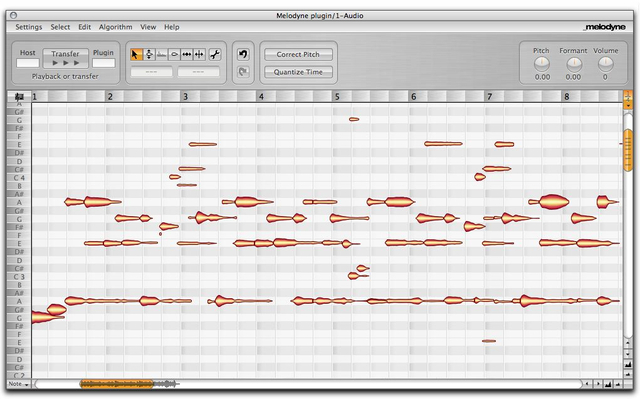Click horizontal zoom-in icon at bottom right
Screen dimensions: 640x399
point(608,384)
